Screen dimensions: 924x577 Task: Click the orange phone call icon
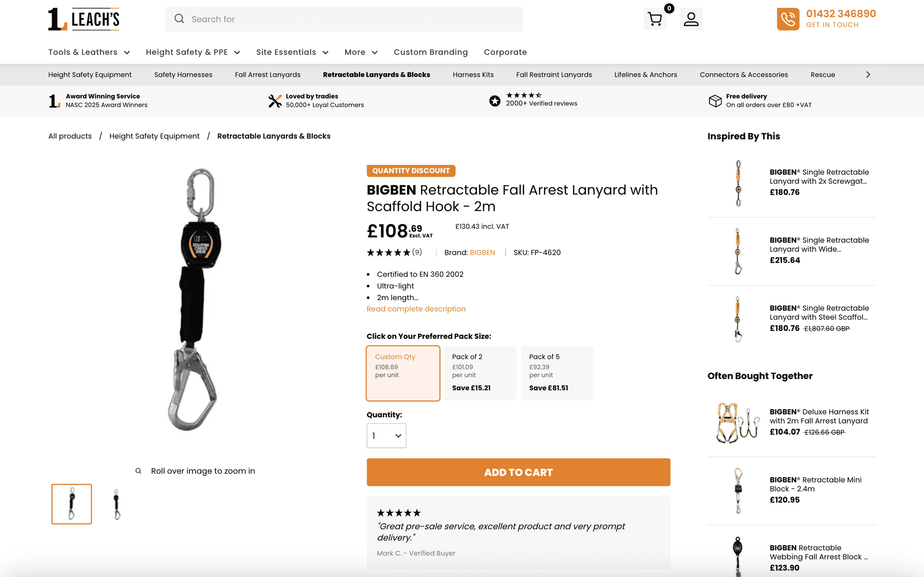tap(788, 19)
